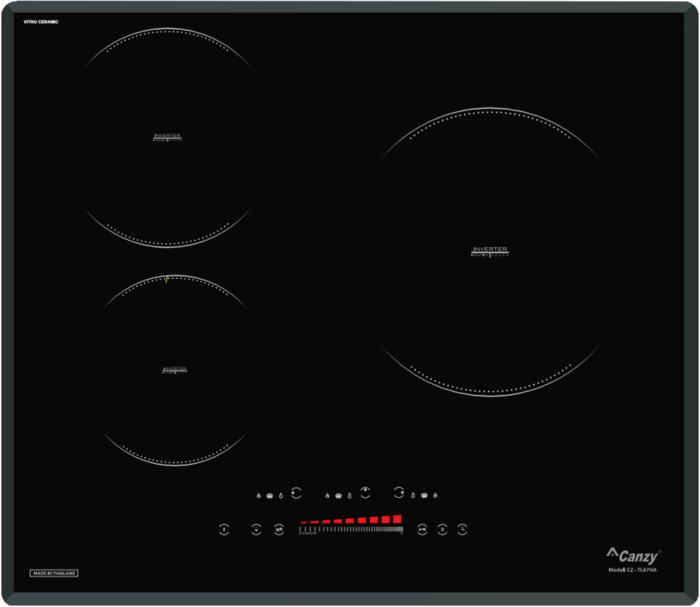The height and width of the screenshot is (607, 700).
Task: Tap the pot icon in leftmost preset group
Action: pos(270,496)
